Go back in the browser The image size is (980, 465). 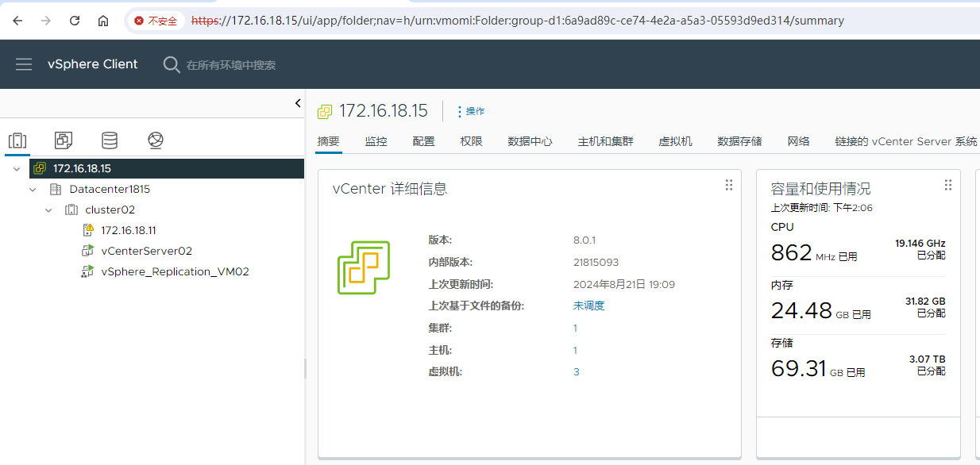pos(17,21)
